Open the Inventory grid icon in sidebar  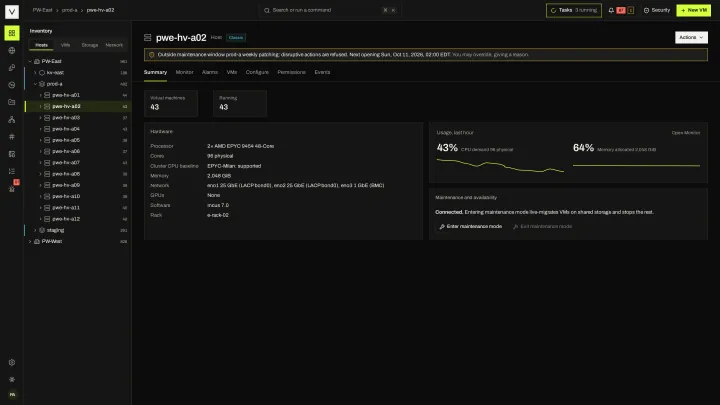pos(11,33)
